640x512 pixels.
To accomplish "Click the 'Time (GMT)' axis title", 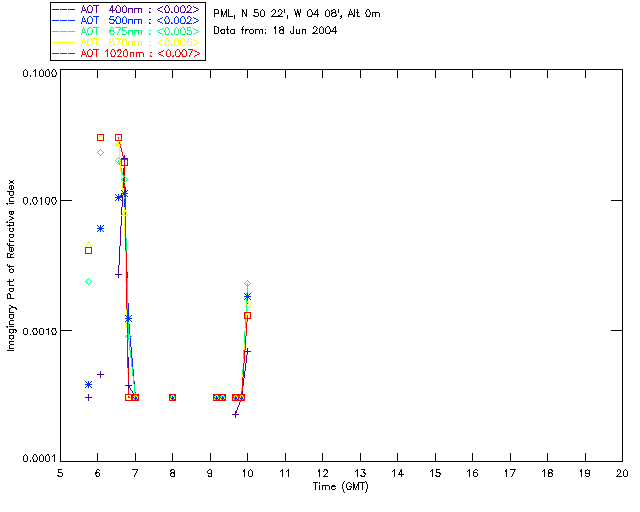I will click(x=341, y=487).
